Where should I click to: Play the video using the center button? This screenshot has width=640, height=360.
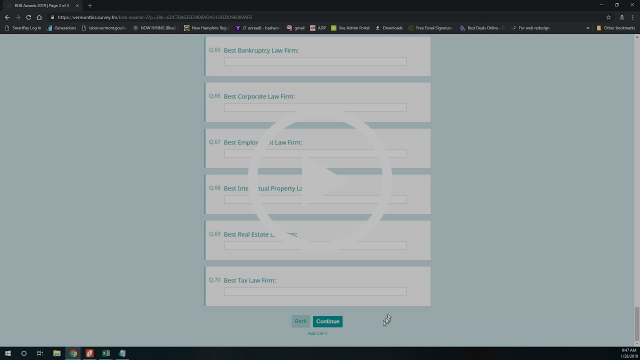coord(320,180)
